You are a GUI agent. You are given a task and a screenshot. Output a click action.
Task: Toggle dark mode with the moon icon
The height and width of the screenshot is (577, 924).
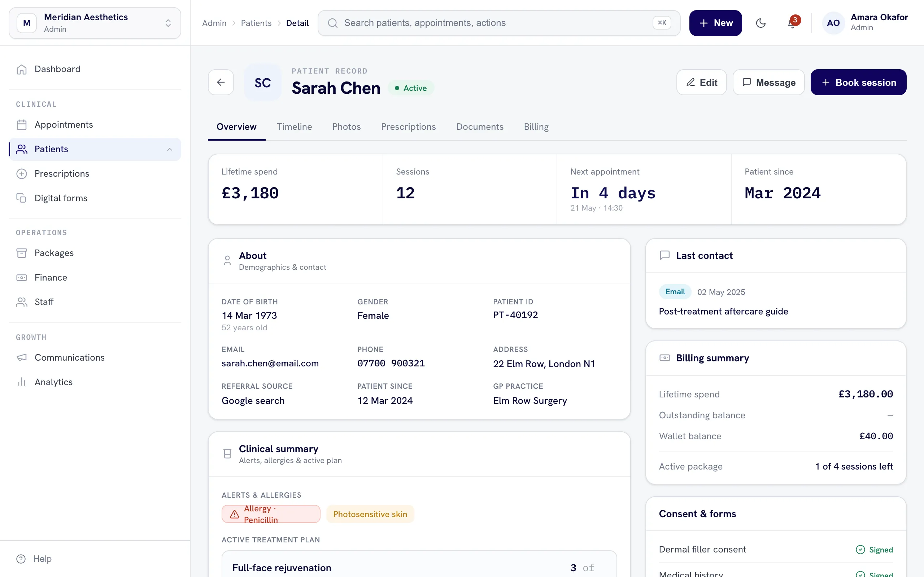click(760, 23)
